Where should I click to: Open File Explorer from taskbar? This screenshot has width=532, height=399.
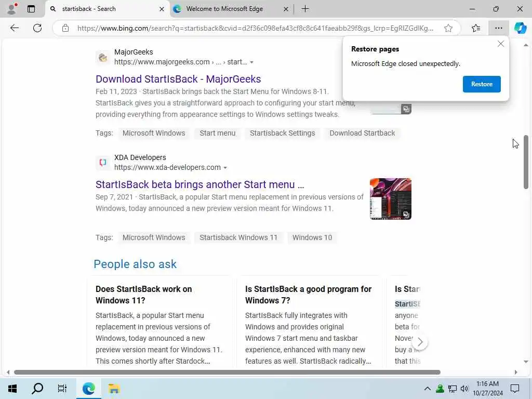click(114, 389)
